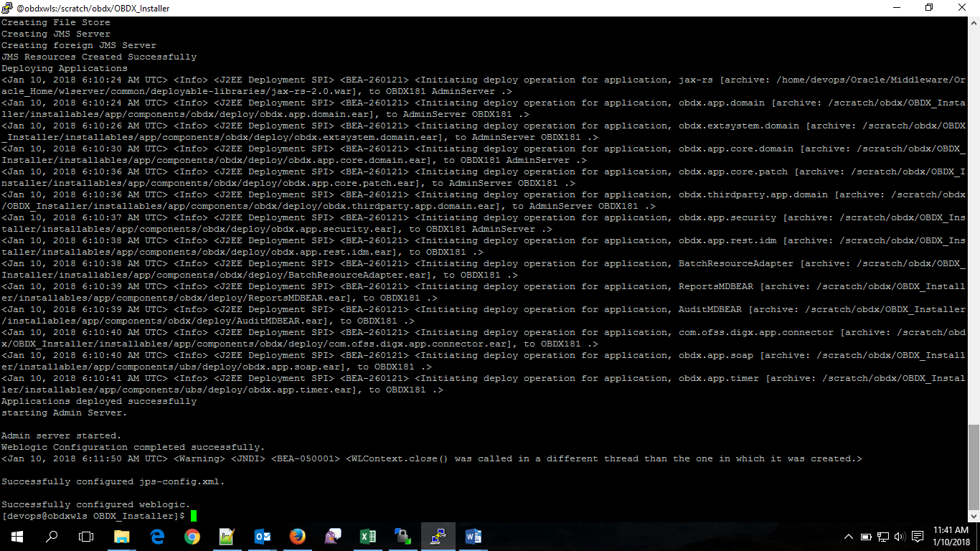Select the active PuTTY taskbar icon
Viewport: 980px width, 551px height.
pos(438,536)
